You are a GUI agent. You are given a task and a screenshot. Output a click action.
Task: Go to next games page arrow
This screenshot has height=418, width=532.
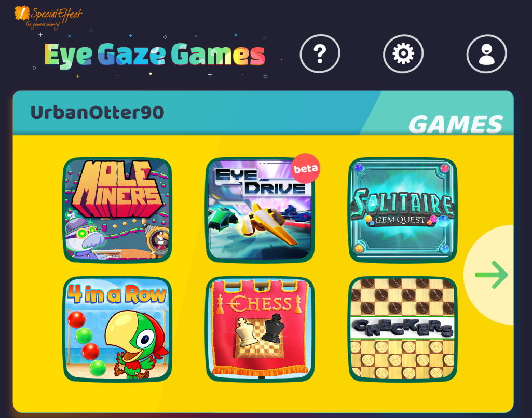(x=492, y=275)
